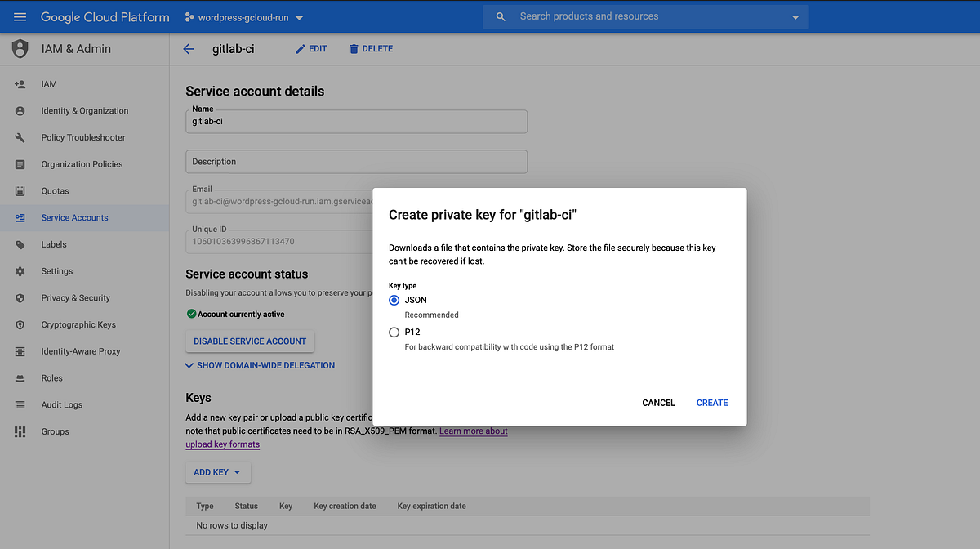The image size is (980, 549).
Task: Go to Quotas in sidebar
Action: [x=84, y=191]
